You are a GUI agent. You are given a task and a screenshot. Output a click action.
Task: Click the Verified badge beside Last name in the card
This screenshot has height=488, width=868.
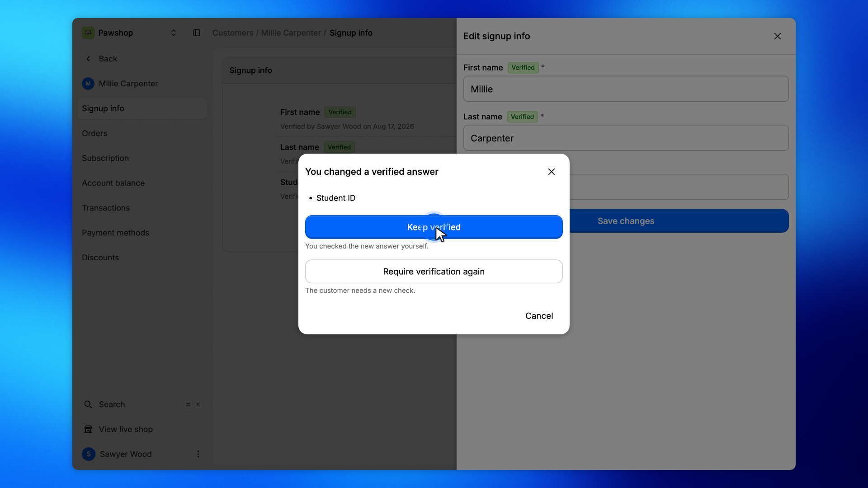339,147
